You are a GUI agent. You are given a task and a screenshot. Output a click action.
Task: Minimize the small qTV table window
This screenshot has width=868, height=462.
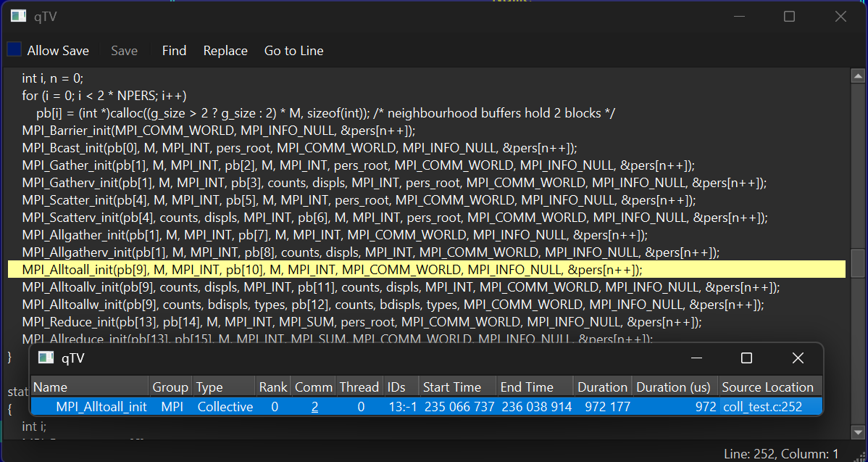tap(698, 358)
